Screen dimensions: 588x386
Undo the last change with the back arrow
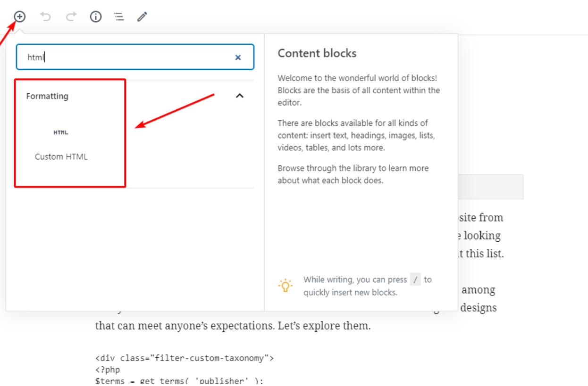point(45,16)
